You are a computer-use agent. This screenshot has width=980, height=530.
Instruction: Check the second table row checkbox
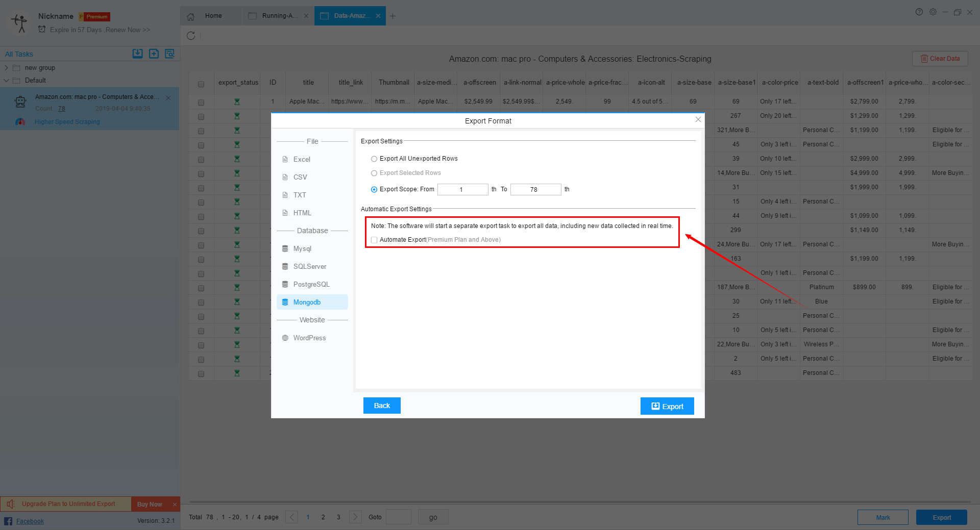click(x=201, y=116)
